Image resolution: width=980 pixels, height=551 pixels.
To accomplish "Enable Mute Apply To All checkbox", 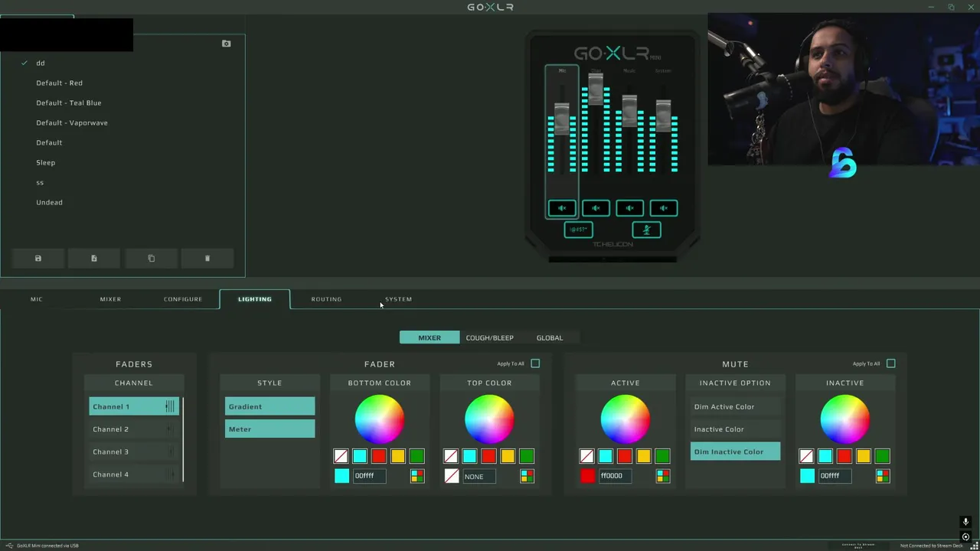I will [x=890, y=364].
